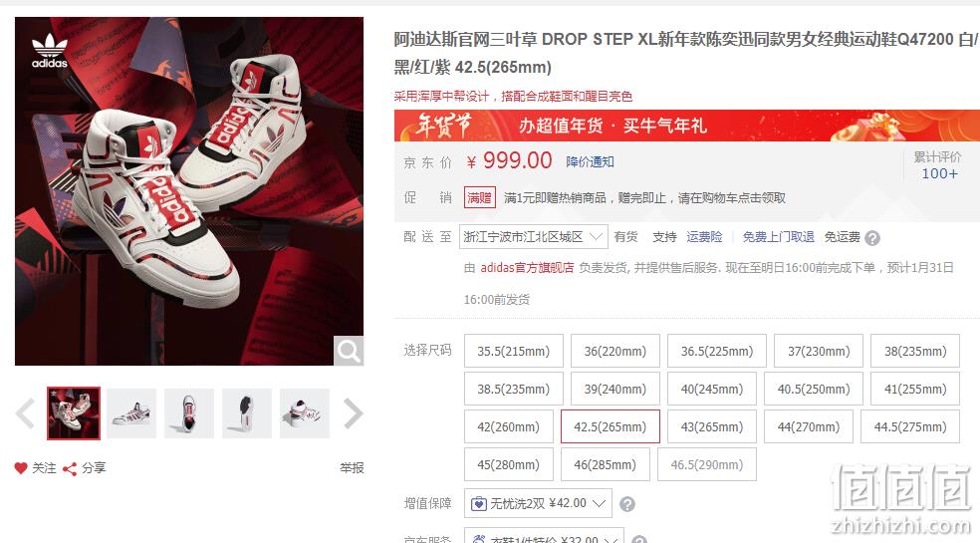Open adidas官方旗舰店 store link
The height and width of the screenshot is (543, 980).
527,268
